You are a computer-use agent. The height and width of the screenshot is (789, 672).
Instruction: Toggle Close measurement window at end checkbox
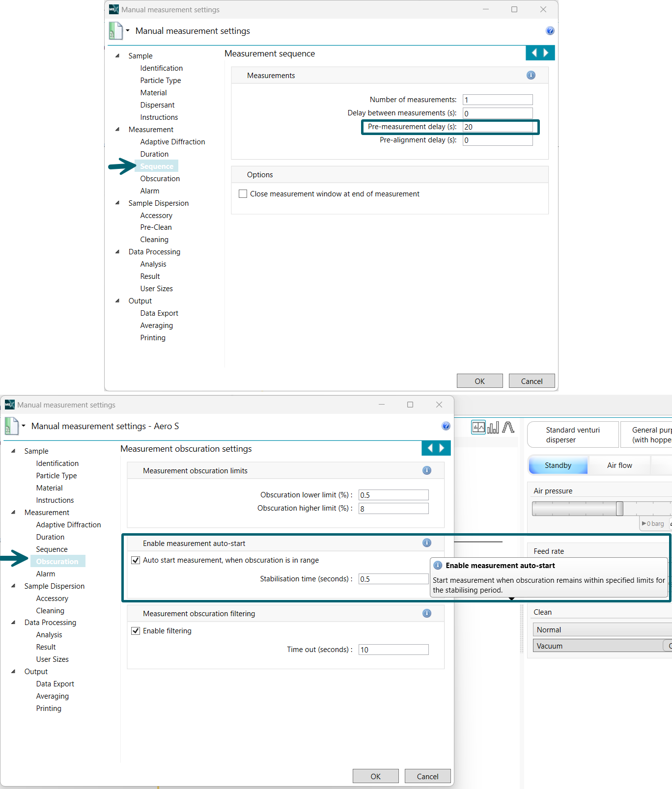243,194
